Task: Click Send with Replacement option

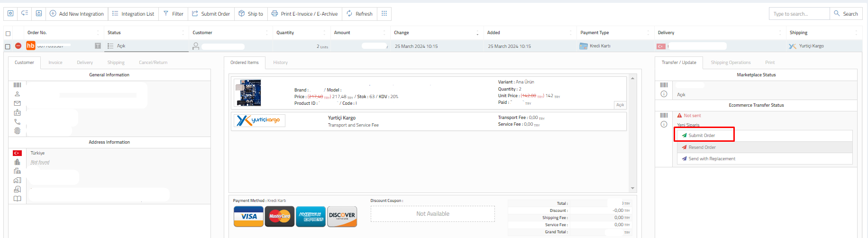Action: pos(712,159)
